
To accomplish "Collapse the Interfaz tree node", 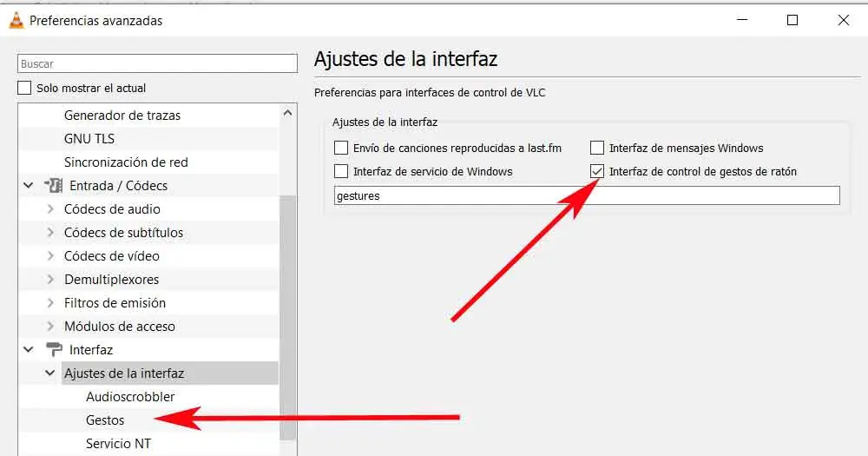I will pos(29,350).
